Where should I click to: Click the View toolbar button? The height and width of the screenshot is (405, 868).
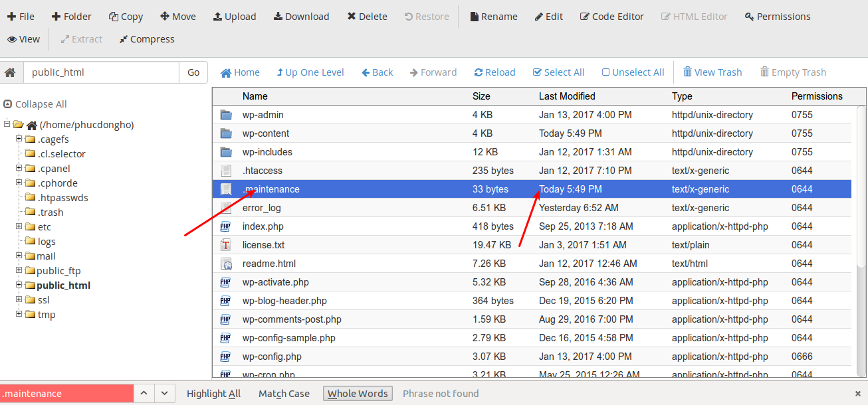[23, 39]
